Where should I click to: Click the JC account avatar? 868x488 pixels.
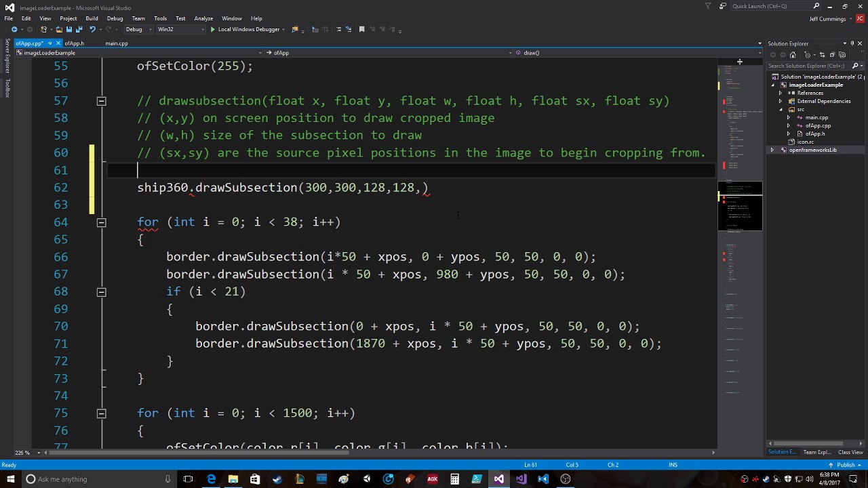860,19
